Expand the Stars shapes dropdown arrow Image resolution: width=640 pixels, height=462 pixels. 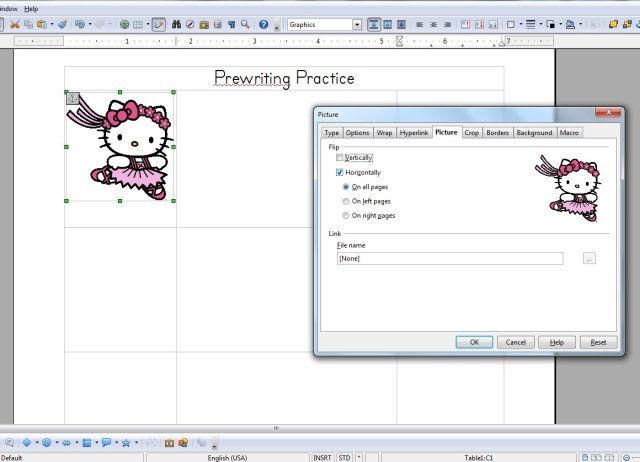tap(136, 442)
